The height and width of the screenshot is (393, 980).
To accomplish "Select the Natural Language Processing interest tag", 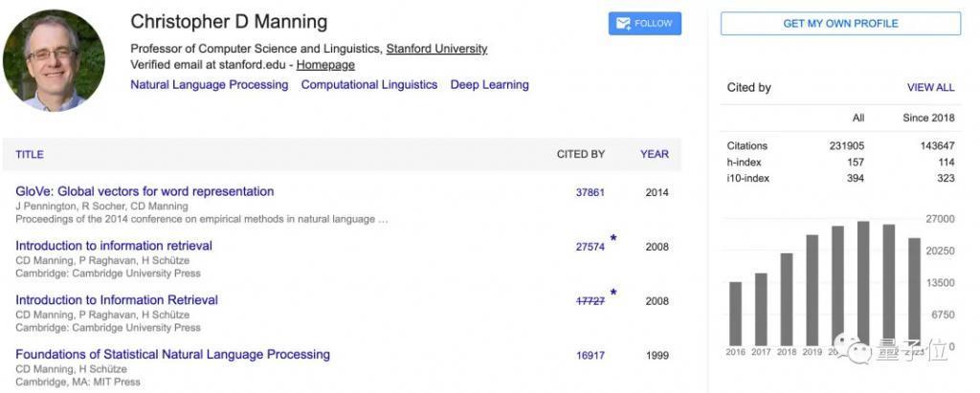I will tap(210, 85).
